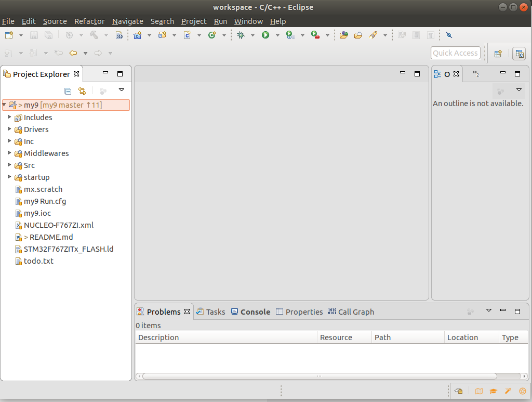
Task: Open the Refactor menu
Action: click(x=89, y=21)
